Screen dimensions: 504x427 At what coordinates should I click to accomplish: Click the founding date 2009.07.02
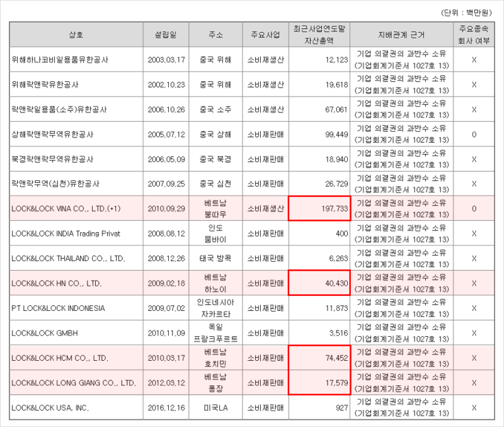(x=166, y=308)
